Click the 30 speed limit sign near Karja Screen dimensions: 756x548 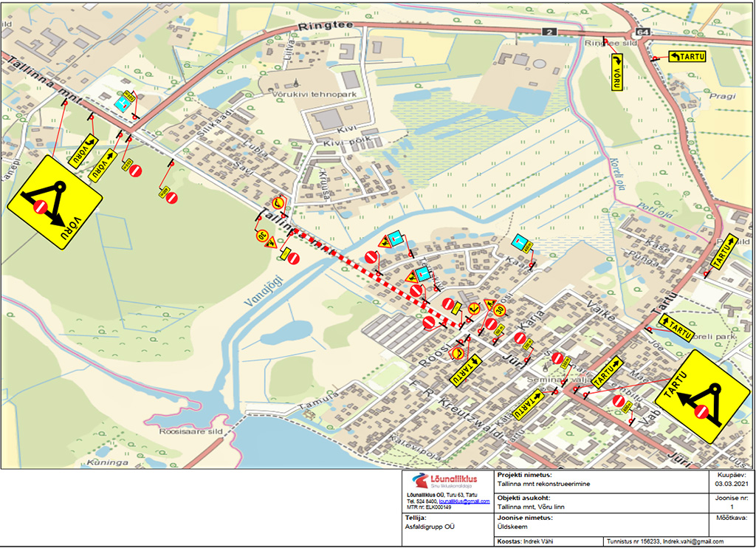499,309
